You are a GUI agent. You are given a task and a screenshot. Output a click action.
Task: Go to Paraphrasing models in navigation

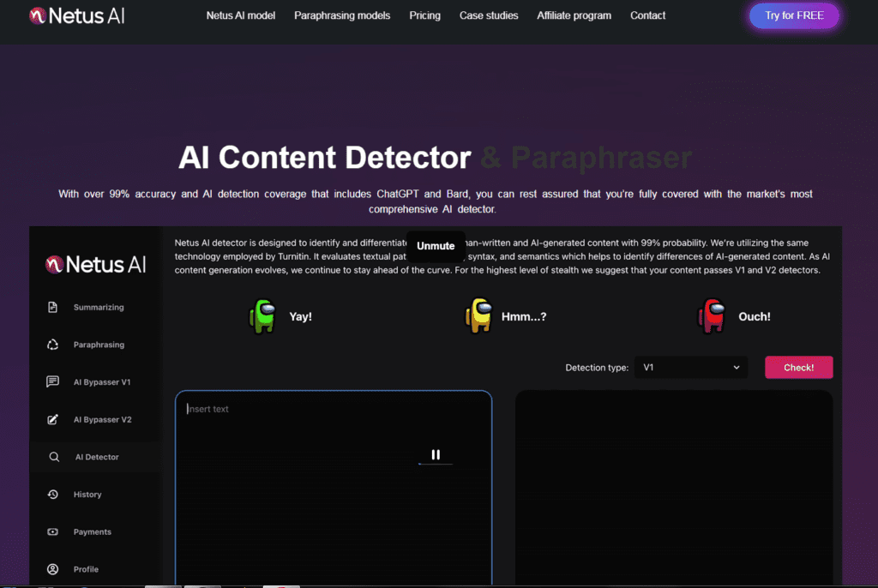pyautogui.click(x=342, y=15)
